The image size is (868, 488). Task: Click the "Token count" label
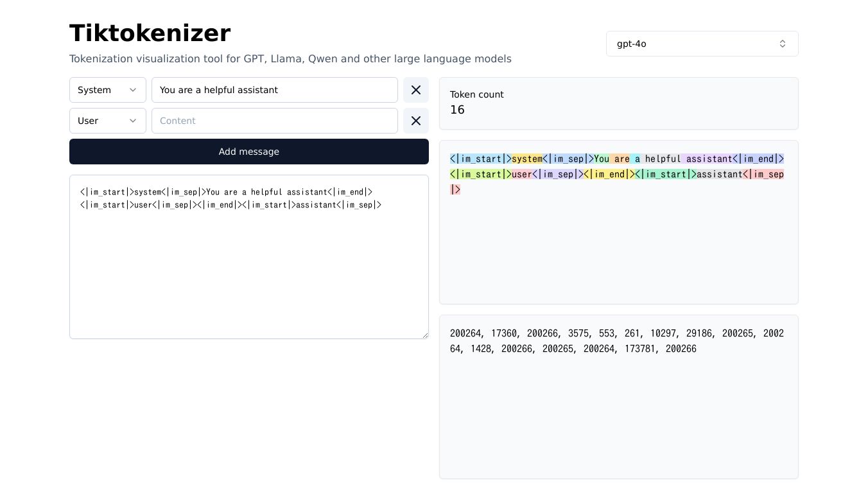tap(476, 94)
